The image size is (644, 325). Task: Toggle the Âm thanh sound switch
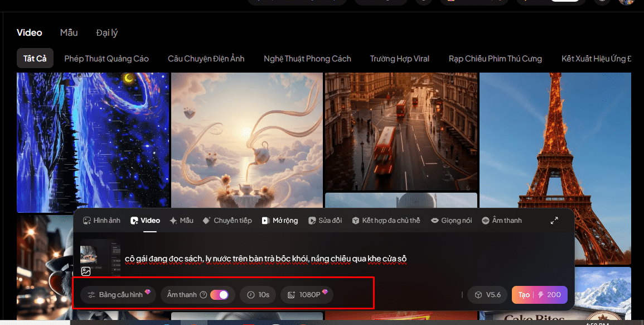click(219, 295)
